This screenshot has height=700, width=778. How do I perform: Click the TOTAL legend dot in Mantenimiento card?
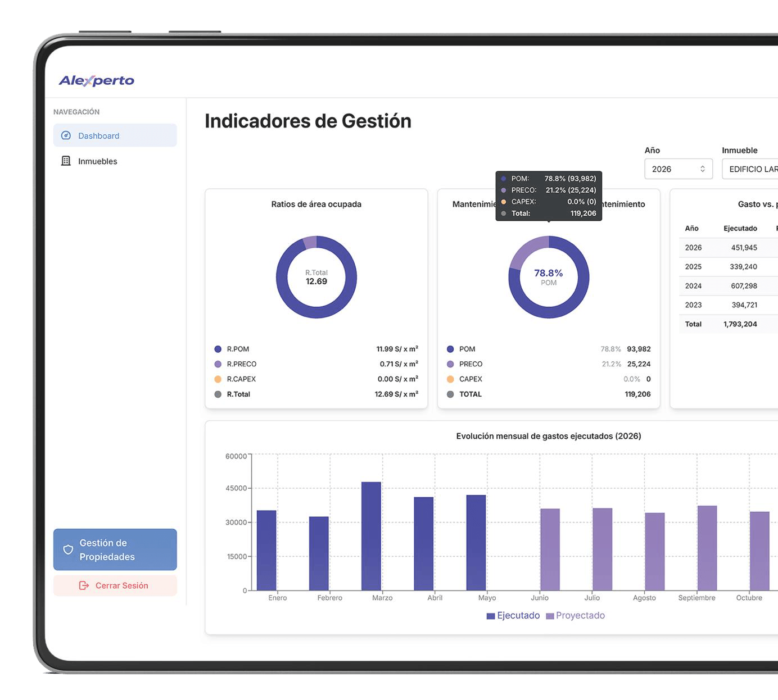click(x=450, y=394)
